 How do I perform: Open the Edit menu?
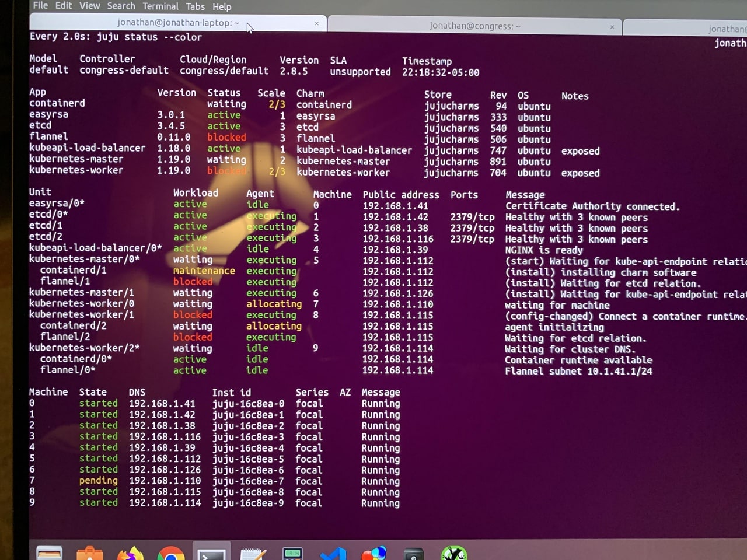(x=64, y=5)
